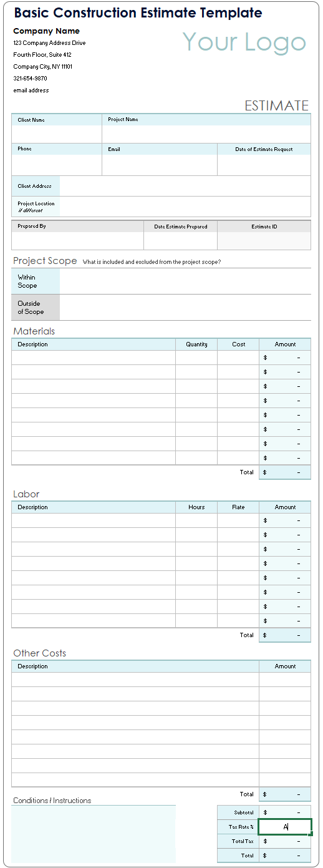Select 'Fourth Floor, Suite 412' line
Viewport: 323px width, 868px height.
(42, 55)
